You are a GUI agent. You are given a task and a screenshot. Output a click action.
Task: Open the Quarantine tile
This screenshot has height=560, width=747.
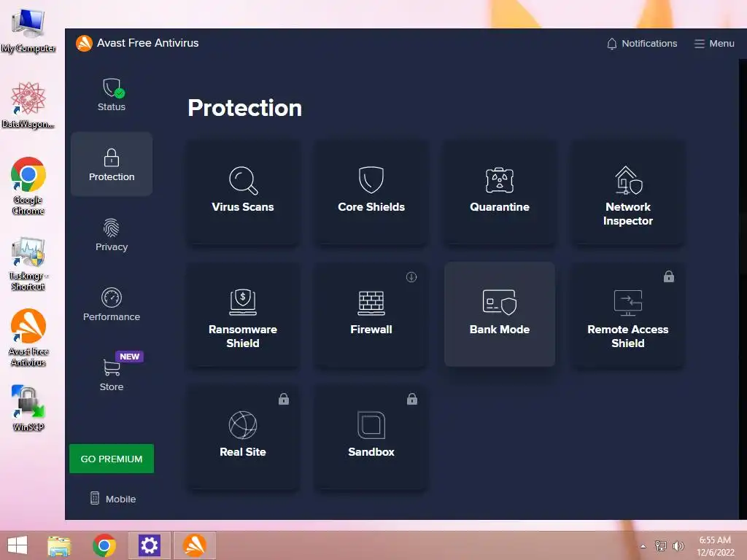click(x=499, y=192)
